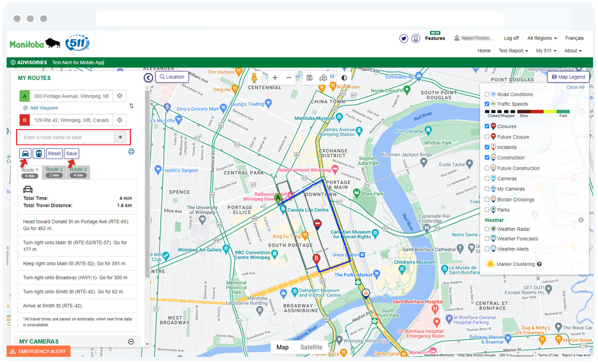The width and height of the screenshot is (598, 364).
Task: Select the Route 3 tab
Action: click(78, 172)
